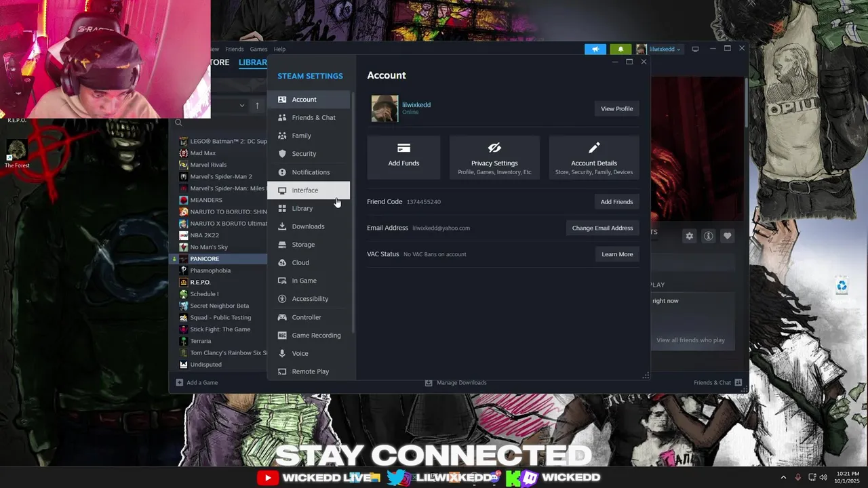This screenshot has height=488, width=868.
Task: Click the muted microphone tray icon
Action: (x=797, y=477)
